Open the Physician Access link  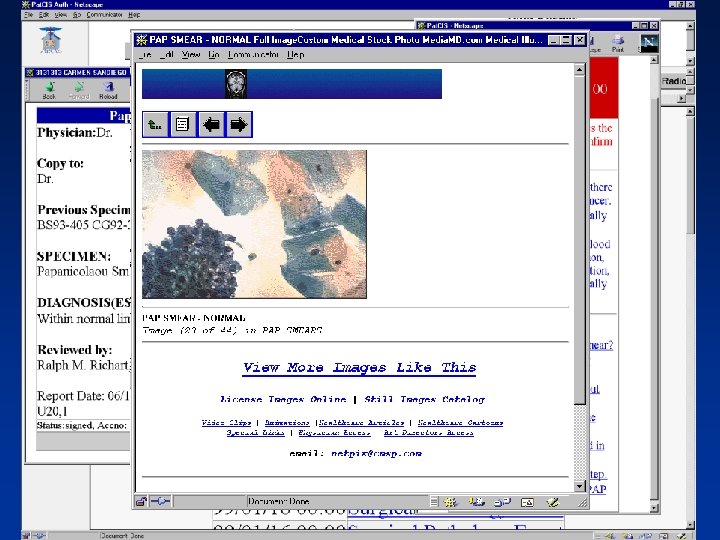[x=334, y=433]
